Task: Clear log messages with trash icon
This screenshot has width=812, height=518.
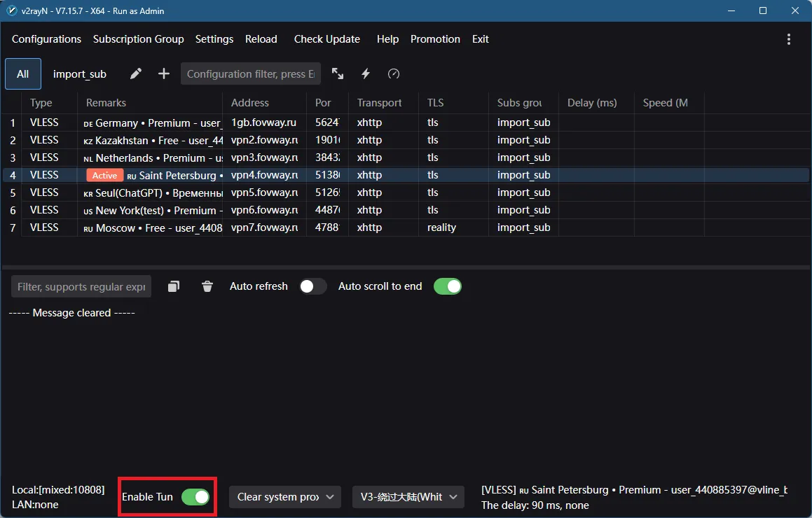Action: pyautogui.click(x=207, y=286)
